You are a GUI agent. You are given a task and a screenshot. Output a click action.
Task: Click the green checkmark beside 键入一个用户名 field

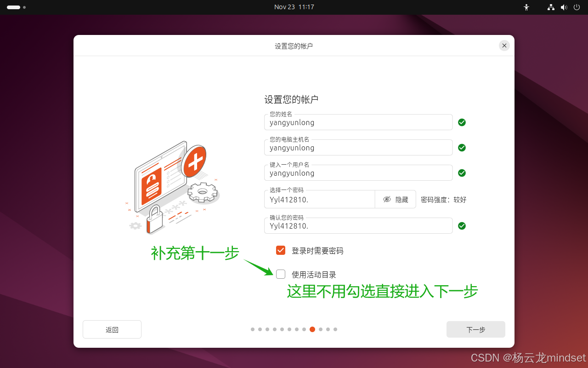462,172
